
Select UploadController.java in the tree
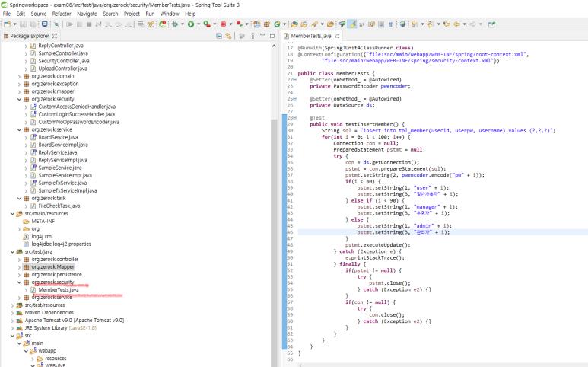tap(62, 69)
